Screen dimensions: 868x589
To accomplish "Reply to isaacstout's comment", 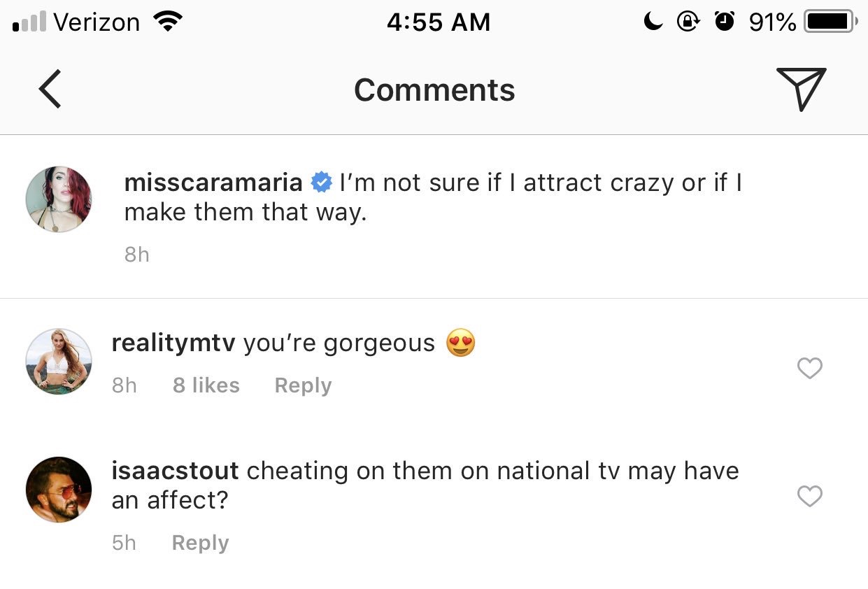I will coord(200,543).
